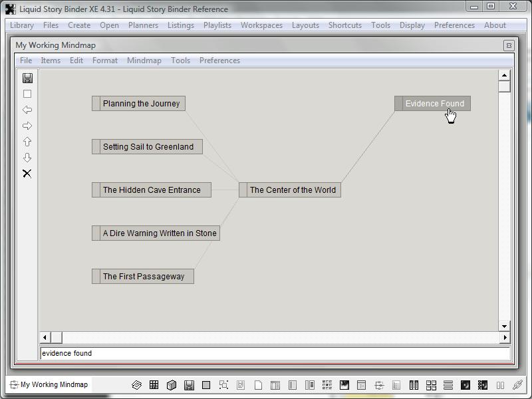This screenshot has height=399, width=532.
Task: Open the Planners menu in the main menu bar
Action: pos(143,25)
